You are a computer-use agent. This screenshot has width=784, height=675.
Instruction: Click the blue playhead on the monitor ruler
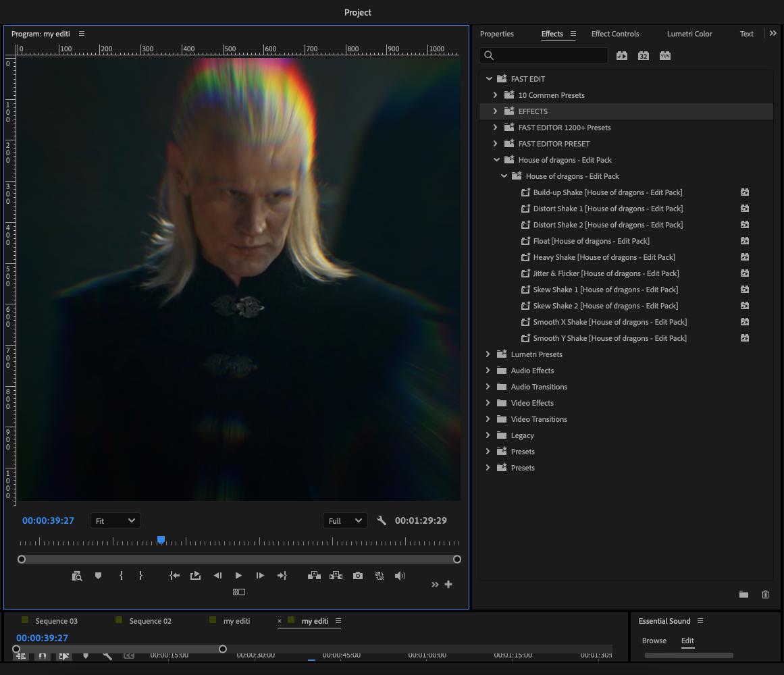click(x=161, y=539)
